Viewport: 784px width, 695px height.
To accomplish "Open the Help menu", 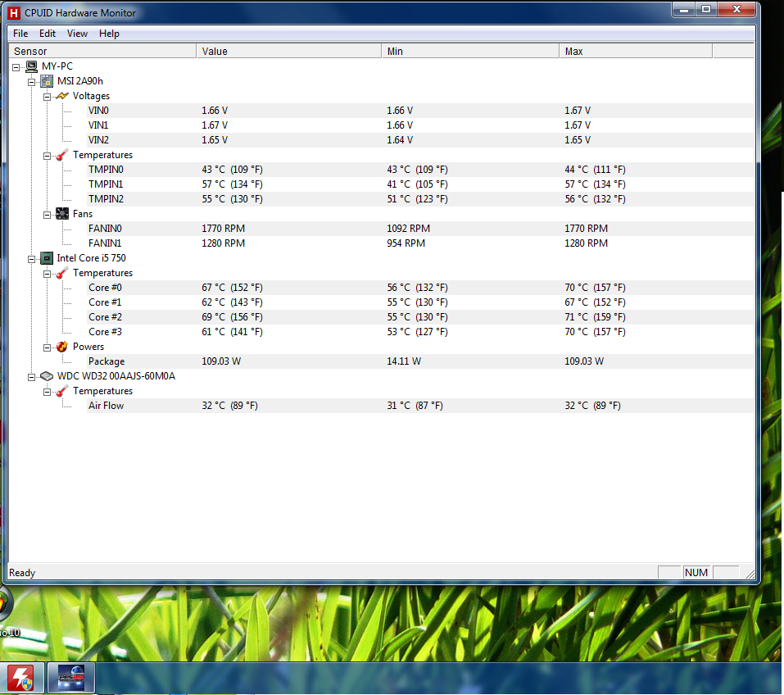I will point(109,34).
